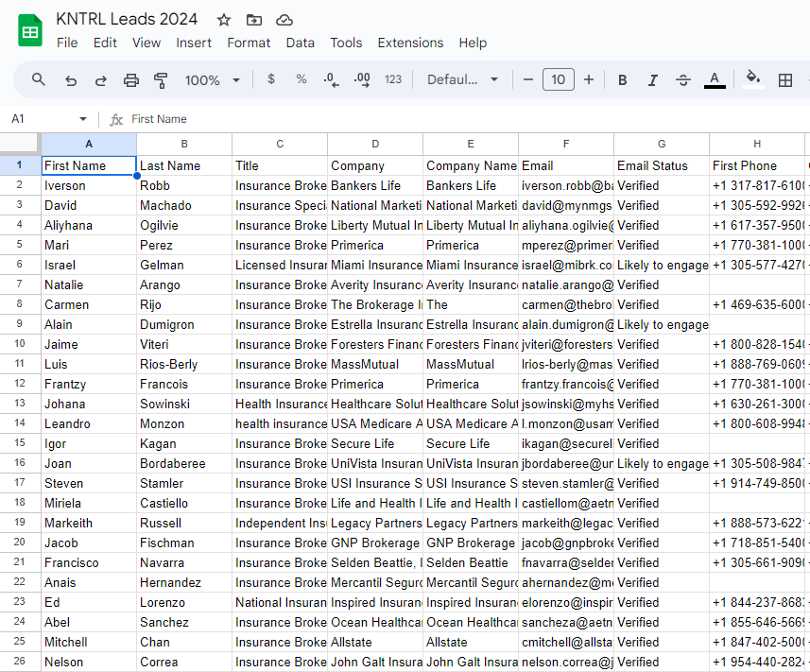This screenshot has height=672, width=810.
Task: Click the font size field showing 10
Action: click(558, 79)
